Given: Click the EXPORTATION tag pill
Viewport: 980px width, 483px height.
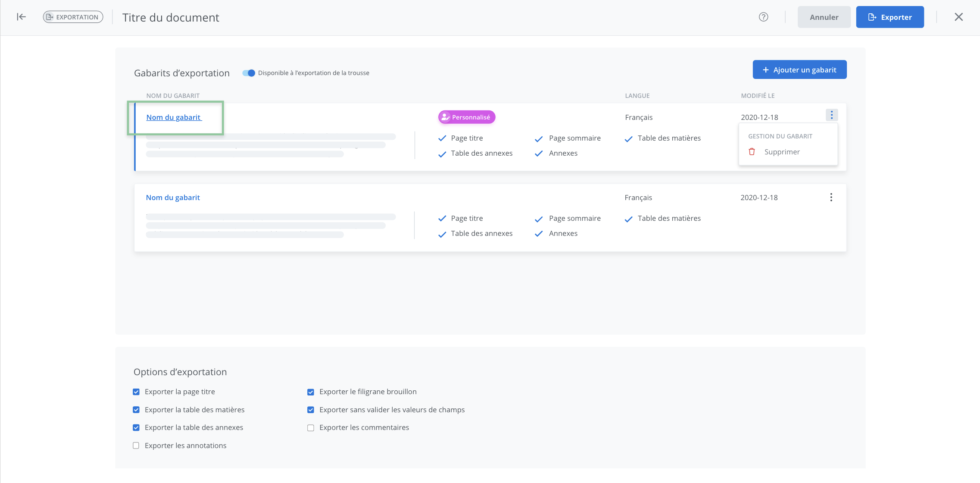Looking at the screenshot, I should tap(73, 17).
